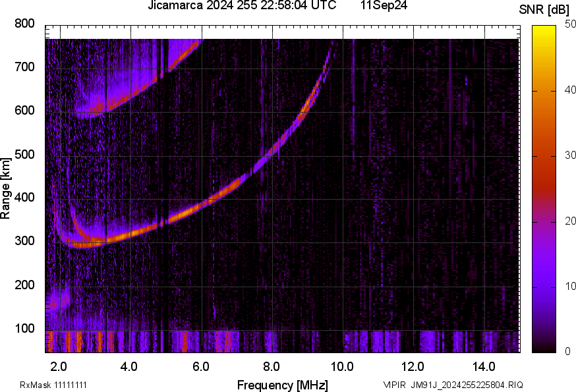Click the 100 tick on the range axis
The width and height of the screenshot is (576, 392).
point(25,328)
